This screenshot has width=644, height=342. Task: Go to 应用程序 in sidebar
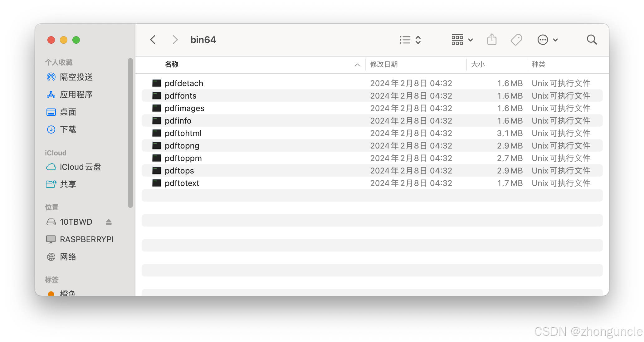(76, 95)
